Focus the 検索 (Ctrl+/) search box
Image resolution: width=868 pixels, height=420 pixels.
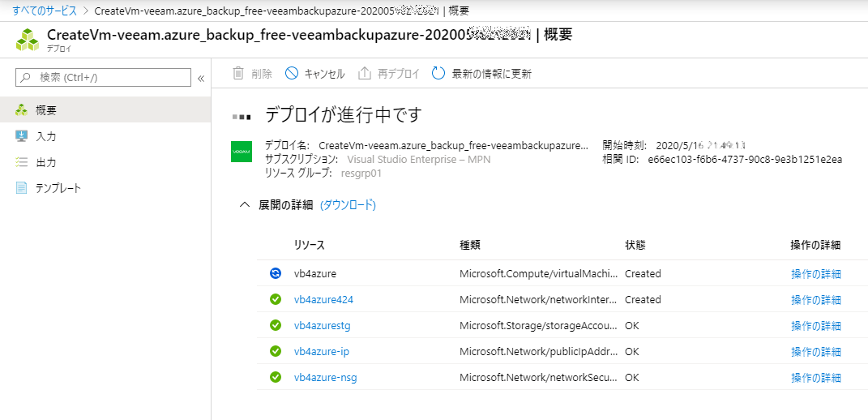click(103, 78)
